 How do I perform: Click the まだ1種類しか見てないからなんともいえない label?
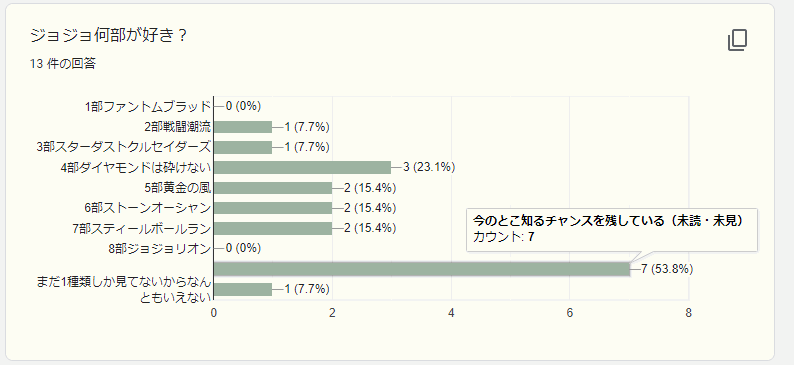point(124,290)
